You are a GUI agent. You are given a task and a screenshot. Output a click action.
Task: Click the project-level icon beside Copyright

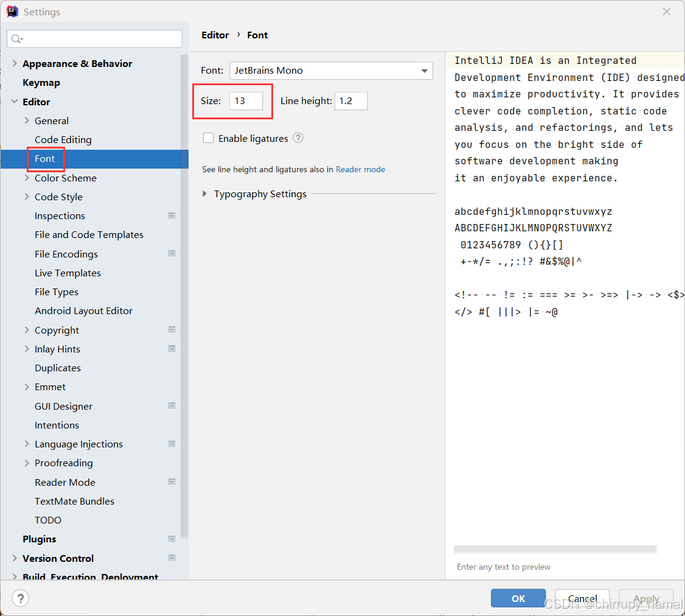[x=172, y=330]
